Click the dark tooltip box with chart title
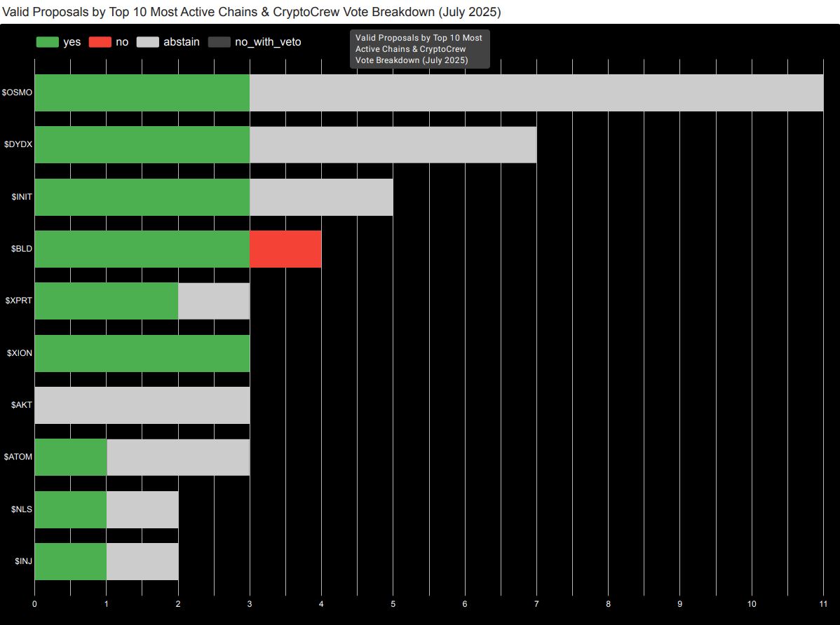840x625 pixels. point(419,49)
